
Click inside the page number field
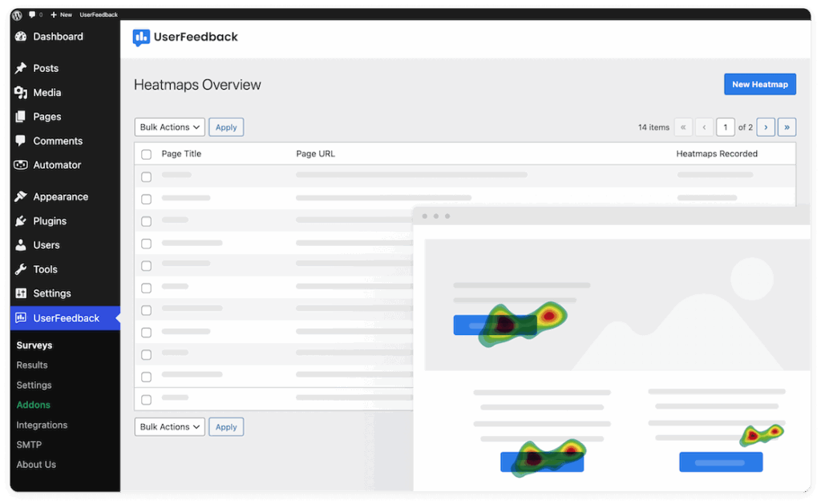pyautogui.click(x=725, y=127)
